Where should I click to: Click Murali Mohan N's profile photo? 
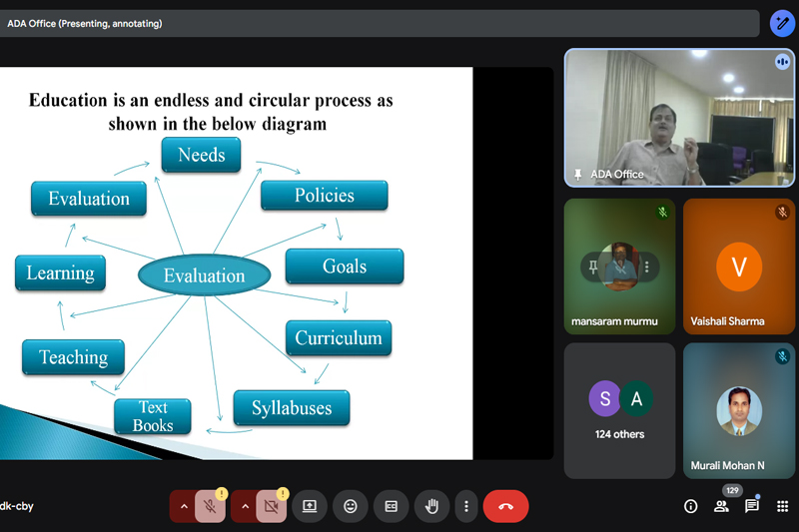(739, 411)
